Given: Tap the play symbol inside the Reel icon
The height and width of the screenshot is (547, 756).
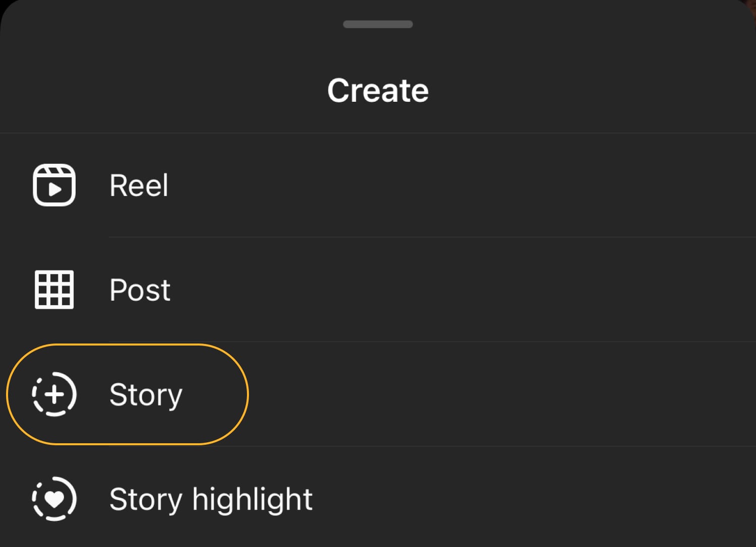Looking at the screenshot, I should (x=55, y=188).
